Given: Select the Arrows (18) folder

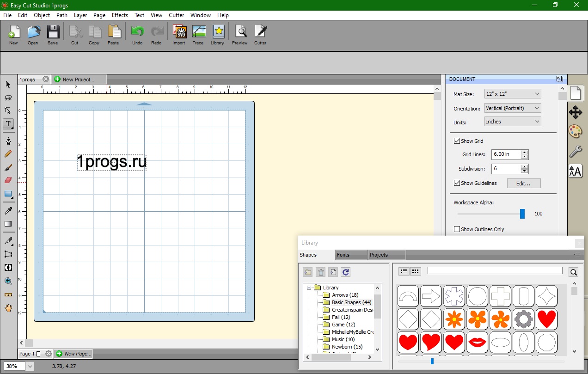Looking at the screenshot, I should [341, 295].
